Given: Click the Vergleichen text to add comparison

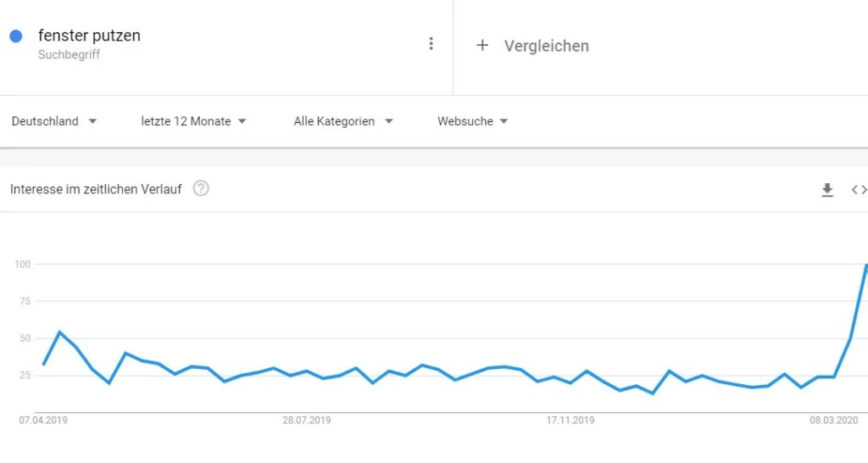Looking at the screenshot, I should pyautogui.click(x=546, y=46).
